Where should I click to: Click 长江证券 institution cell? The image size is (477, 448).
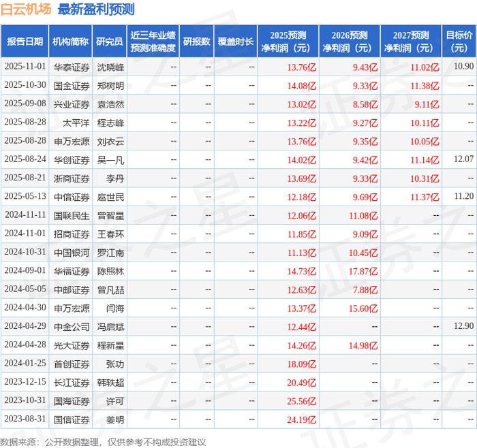click(72, 383)
